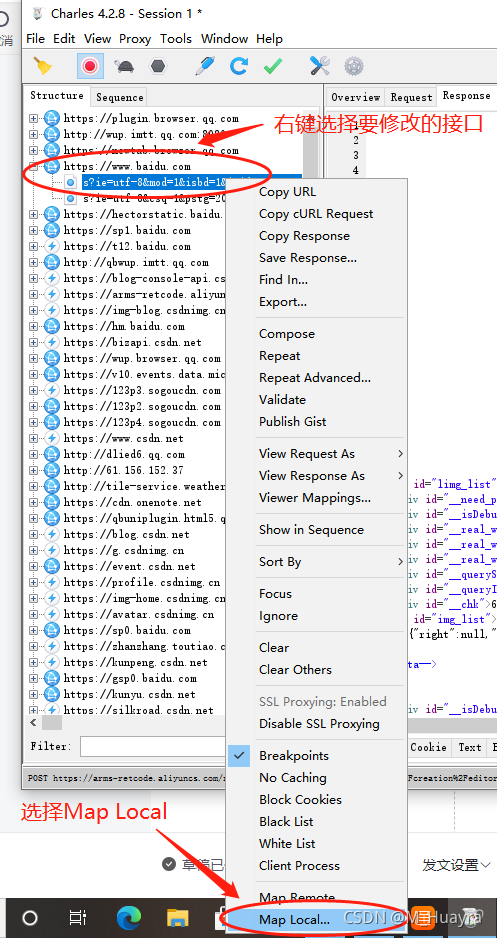Click the green Validate checkmark icon
The width and height of the screenshot is (497, 938).
click(273, 66)
